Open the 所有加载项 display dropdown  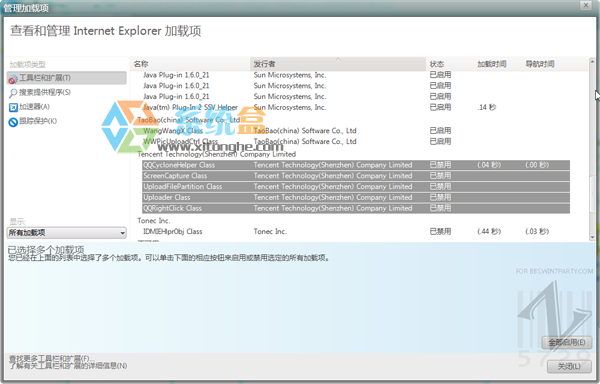tap(67, 233)
